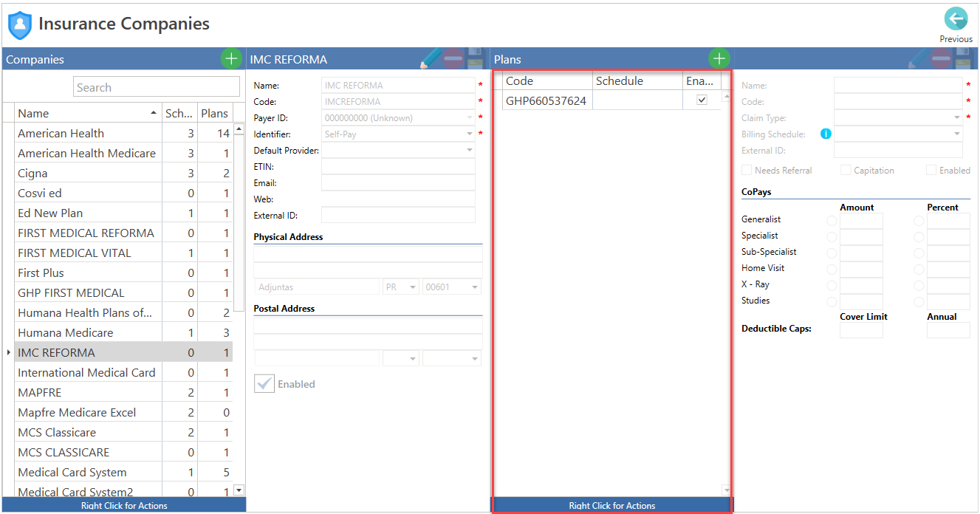Select the Generalist Amount radio button
This screenshot has height=514, width=980.
(x=832, y=220)
